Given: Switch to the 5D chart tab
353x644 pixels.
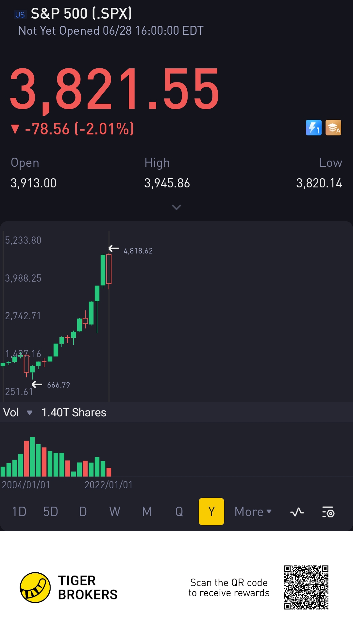Looking at the screenshot, I should [51, 512].
